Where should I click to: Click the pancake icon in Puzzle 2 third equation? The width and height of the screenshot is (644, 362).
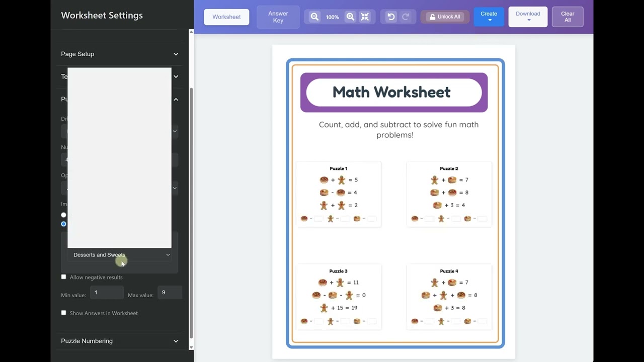click(x=437, y=205)
